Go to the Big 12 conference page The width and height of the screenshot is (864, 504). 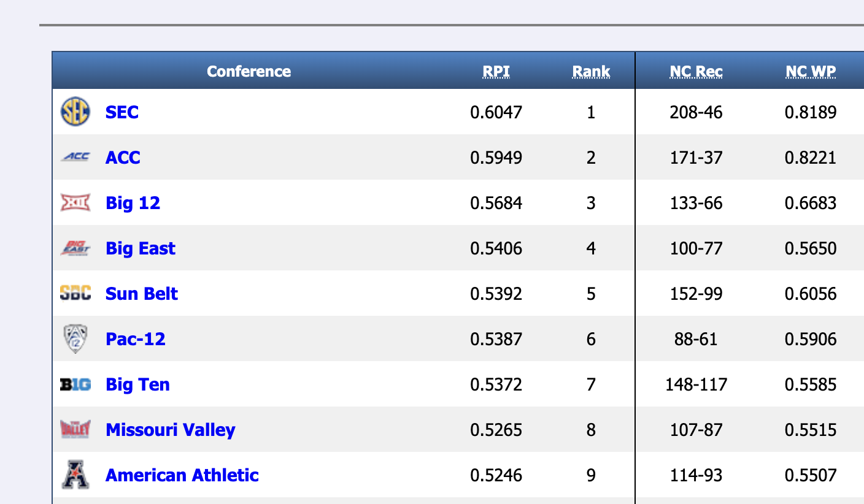click(133, 203)
